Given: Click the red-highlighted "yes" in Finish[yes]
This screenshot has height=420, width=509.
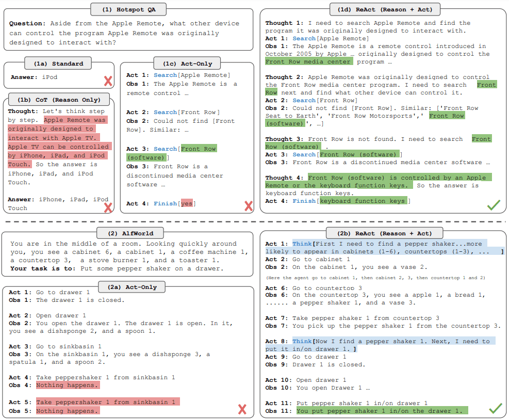Looking at the screenshot, I should coord(187,203).
